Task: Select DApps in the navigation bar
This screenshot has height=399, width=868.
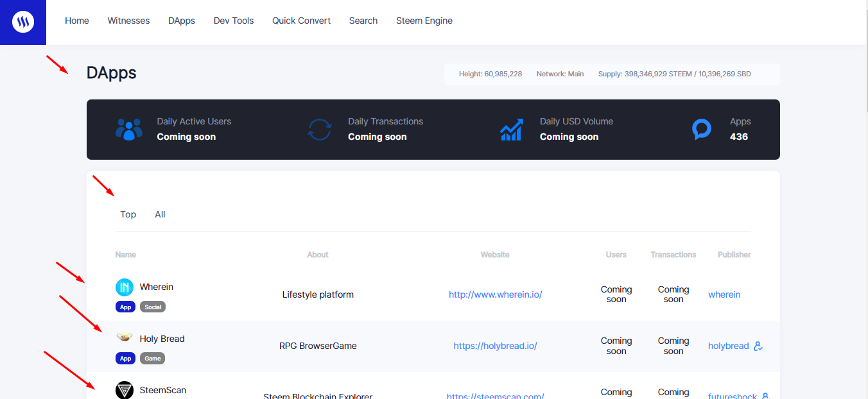Action: [x=182, y=21]
